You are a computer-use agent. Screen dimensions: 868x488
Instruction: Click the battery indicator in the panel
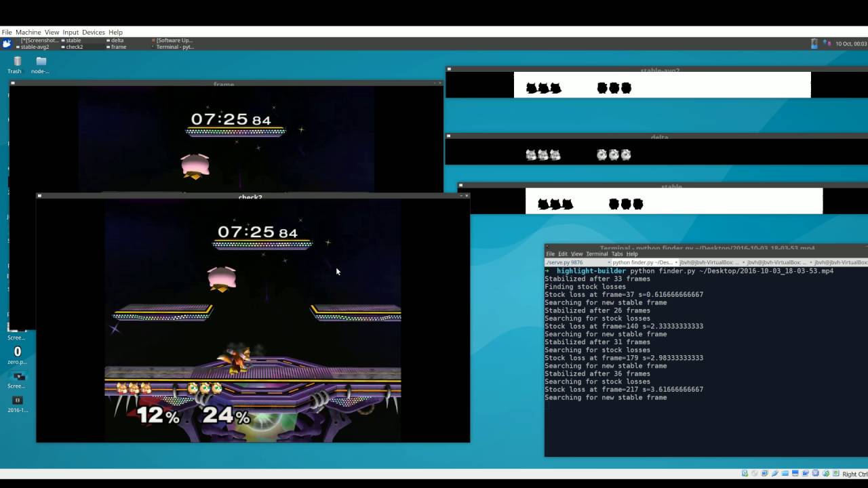pos(814,43)
